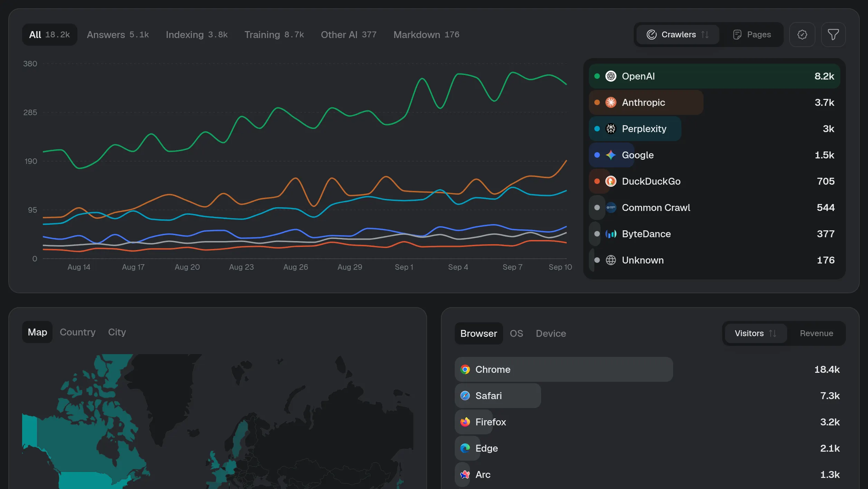
Task: Click the OpenAI logo icon
Action: (611, 76)
